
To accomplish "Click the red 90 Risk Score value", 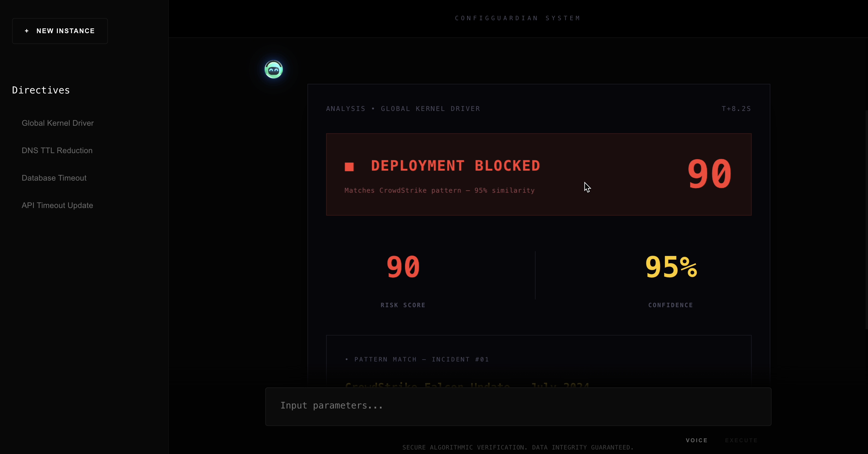I will pyautogui.click(x=403, y=267).
